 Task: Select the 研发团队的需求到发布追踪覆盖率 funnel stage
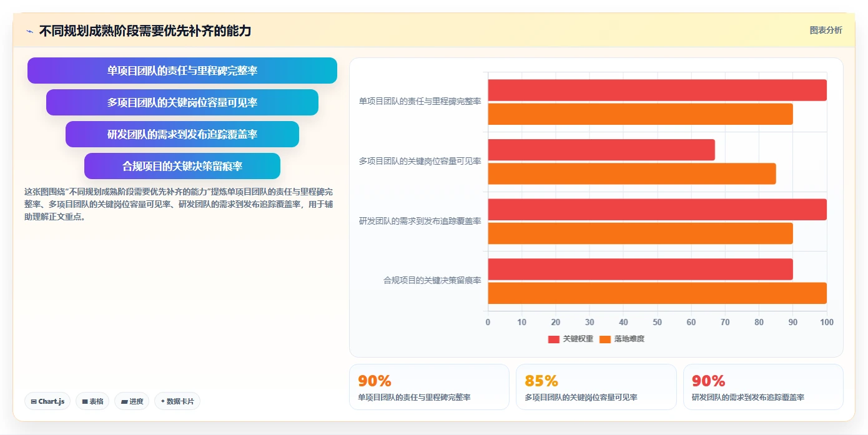coord(182,134)
